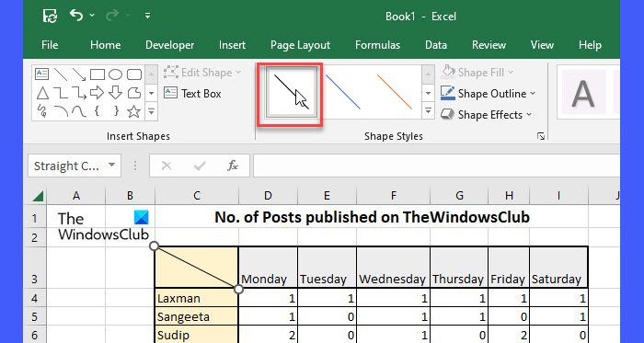The height and width of the screenshot is (343, 644).
Task: Click the AutoSave icon in the title bar
Action: pos(50,16)
